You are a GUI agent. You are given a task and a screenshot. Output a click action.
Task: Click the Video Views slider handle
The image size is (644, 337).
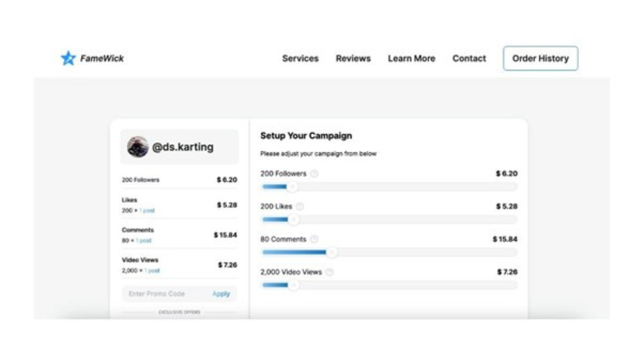coord(293,285)
